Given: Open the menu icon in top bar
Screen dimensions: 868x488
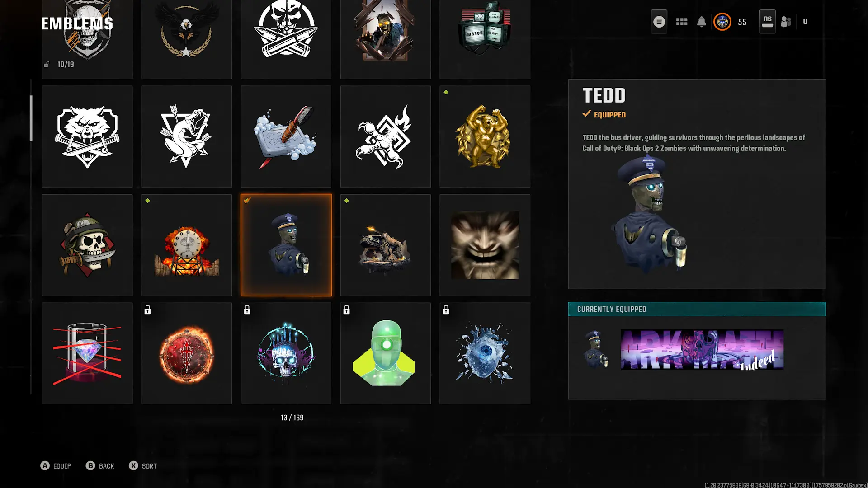Looking at the screenshot, I should [659, 22].
